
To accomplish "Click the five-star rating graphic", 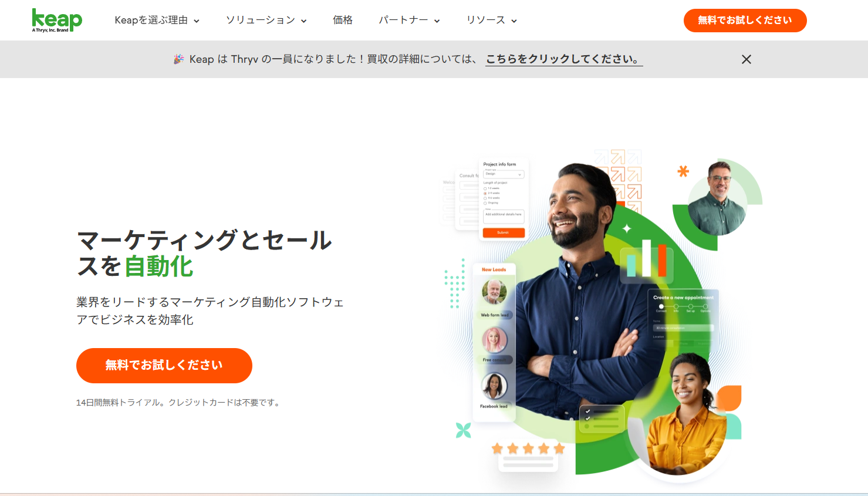I will pyautogui.click(x=528, y=449).
